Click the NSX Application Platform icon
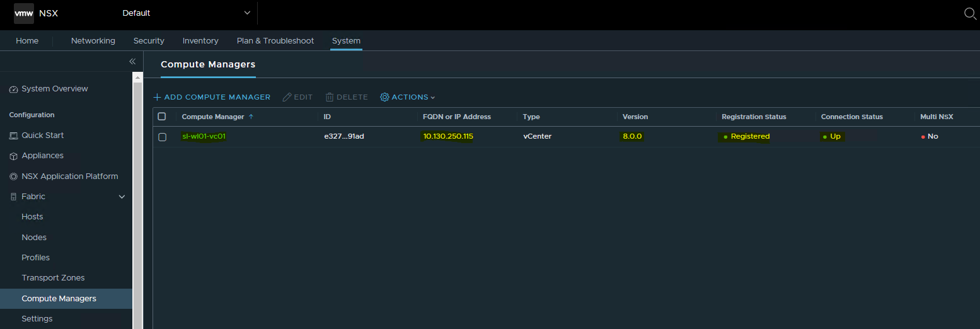This screenshot has height=329, width=980. click(x=14, y=176)
